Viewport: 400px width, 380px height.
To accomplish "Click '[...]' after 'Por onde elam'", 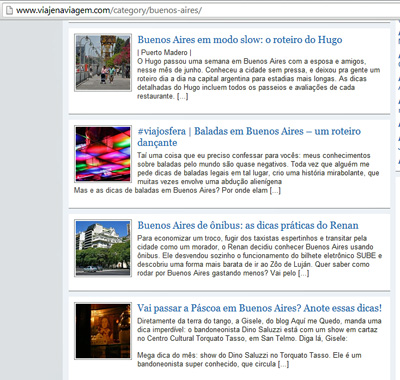I will [x=275, y=191].
